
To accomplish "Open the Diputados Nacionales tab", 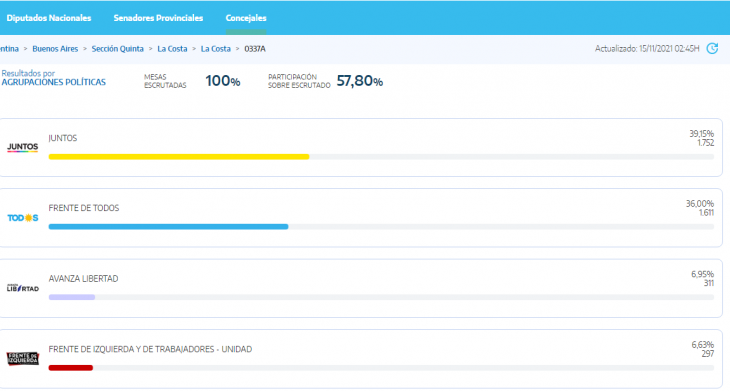I will [49, 18].
